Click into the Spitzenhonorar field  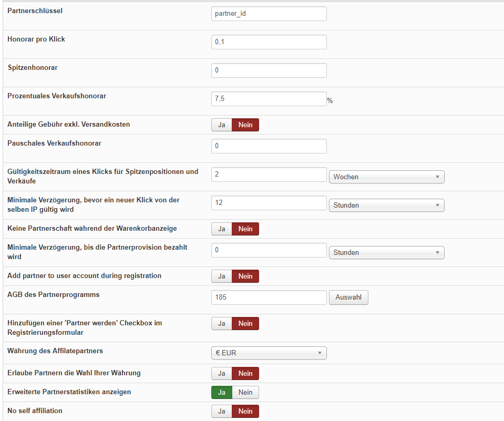[x=269, y=70]
